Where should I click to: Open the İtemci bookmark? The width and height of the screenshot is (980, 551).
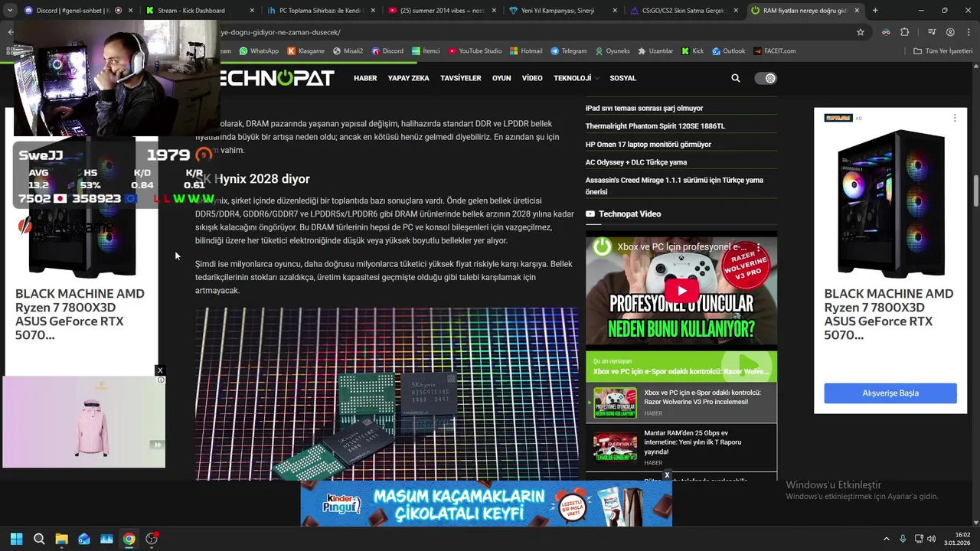tap(426, 51)
